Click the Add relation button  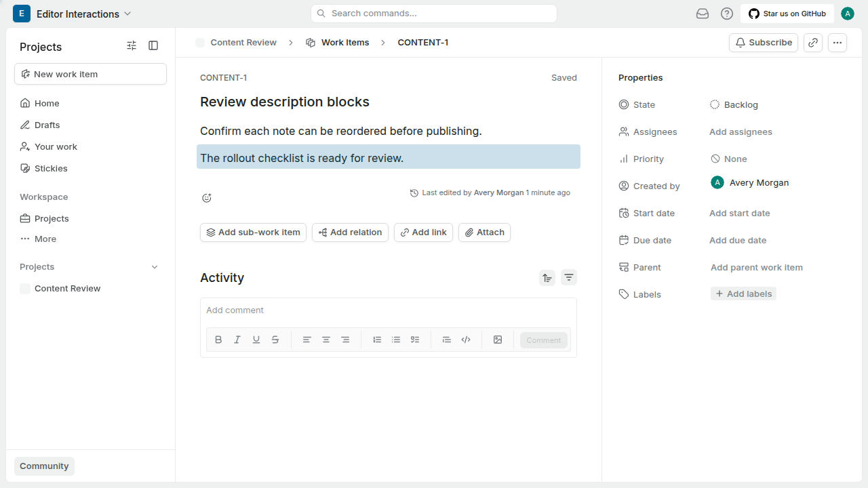coord(350,232)
